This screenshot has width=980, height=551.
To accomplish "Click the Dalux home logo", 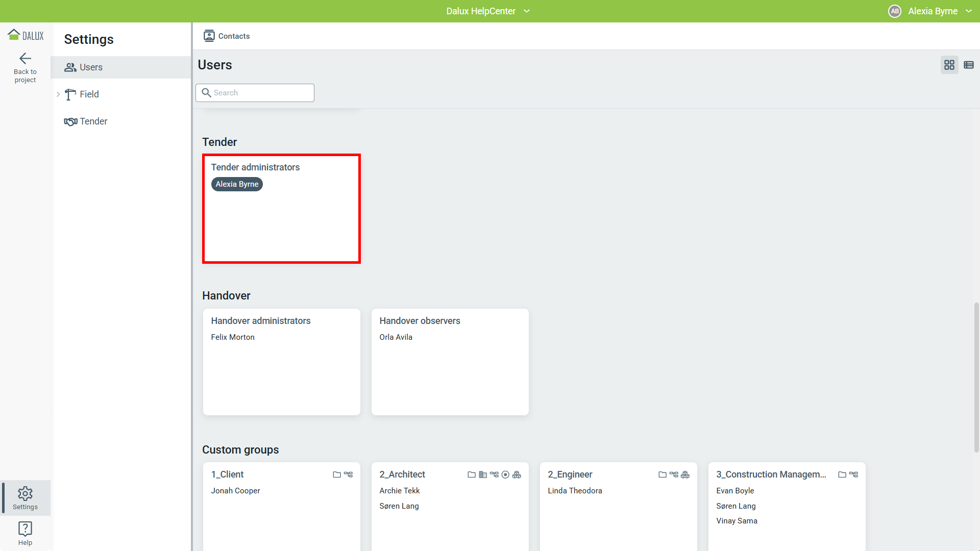I will (25, 35).
